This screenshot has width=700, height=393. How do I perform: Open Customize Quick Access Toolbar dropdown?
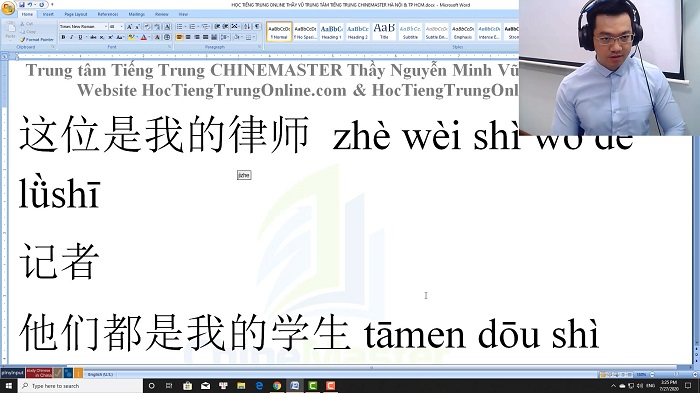[x=52, y=4]
